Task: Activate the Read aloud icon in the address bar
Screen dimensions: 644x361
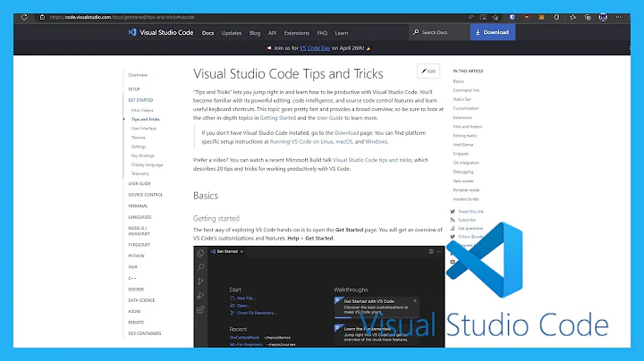Action: [x=470, y=17]
